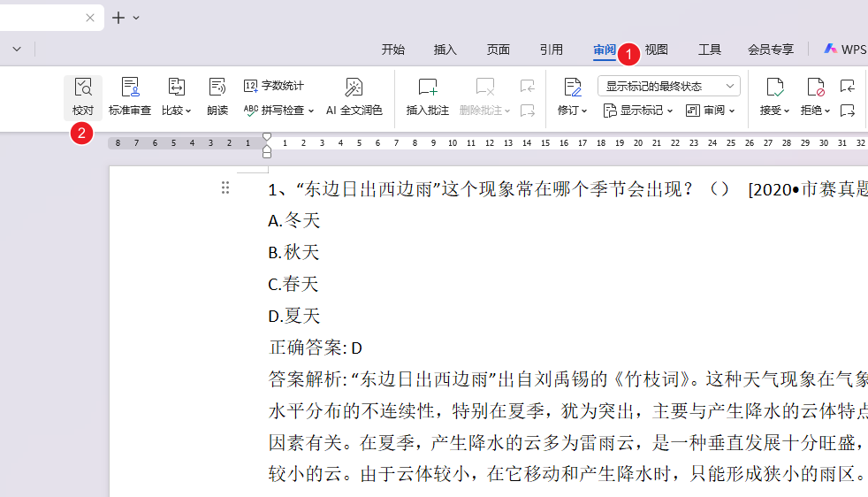Go to previous comment arrow icon

coord(528,86)
